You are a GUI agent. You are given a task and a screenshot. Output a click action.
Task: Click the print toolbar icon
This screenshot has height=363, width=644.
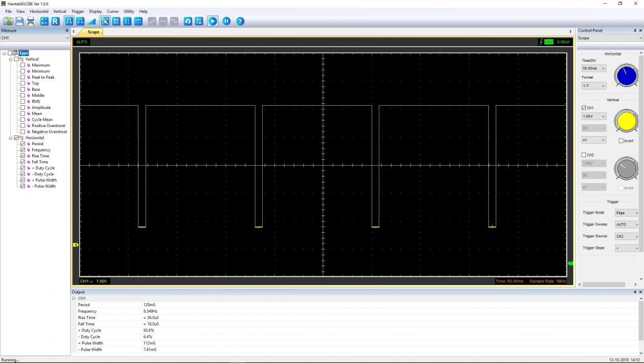(x=31, y=21)
